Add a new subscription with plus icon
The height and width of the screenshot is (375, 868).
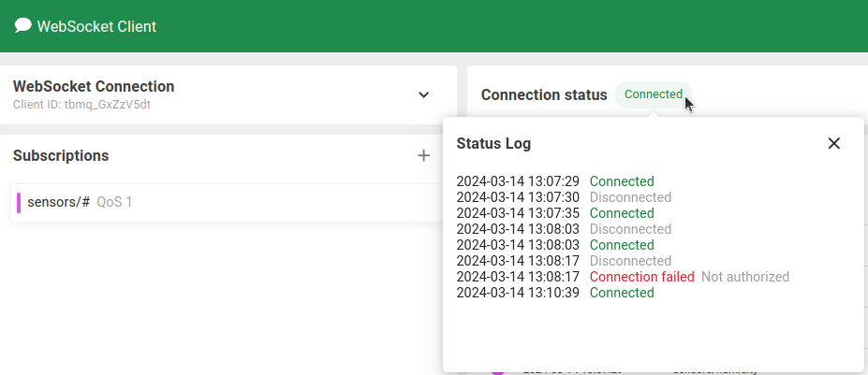[x=423, y=155]
